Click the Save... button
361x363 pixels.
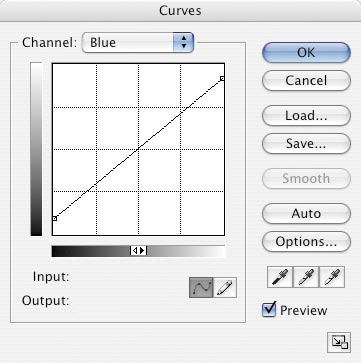click(306, 144)
